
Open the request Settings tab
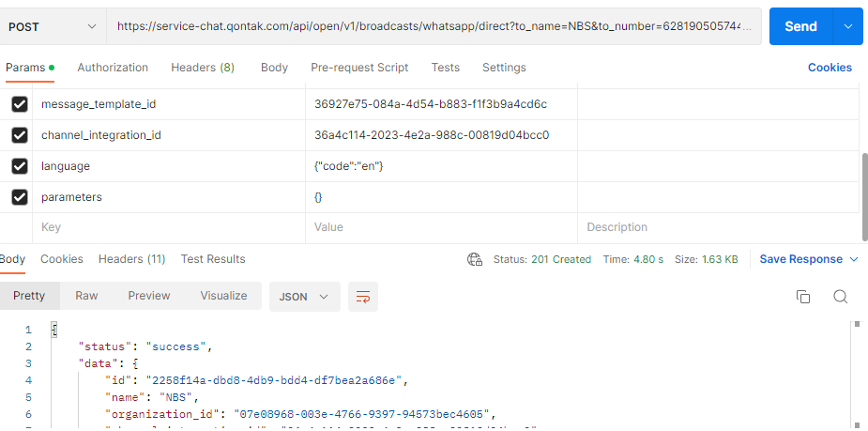click(x=504, y=68)
